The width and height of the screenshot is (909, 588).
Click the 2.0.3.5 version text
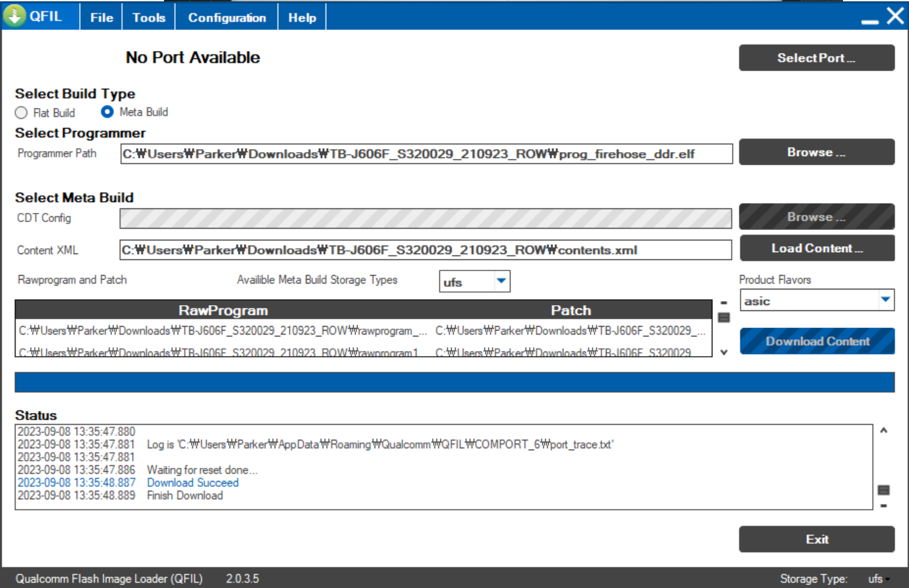coord(242,579)
